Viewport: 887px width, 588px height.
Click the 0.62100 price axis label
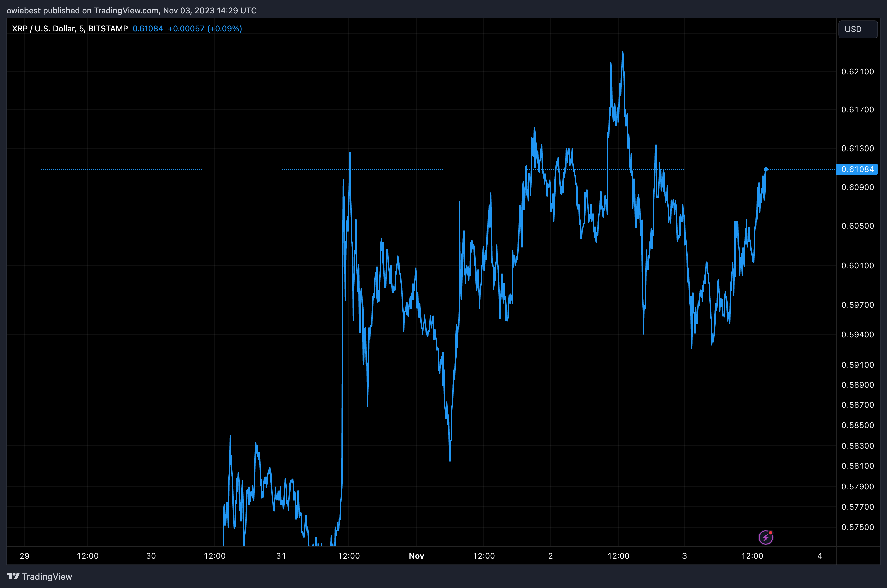tap(857, 72)
